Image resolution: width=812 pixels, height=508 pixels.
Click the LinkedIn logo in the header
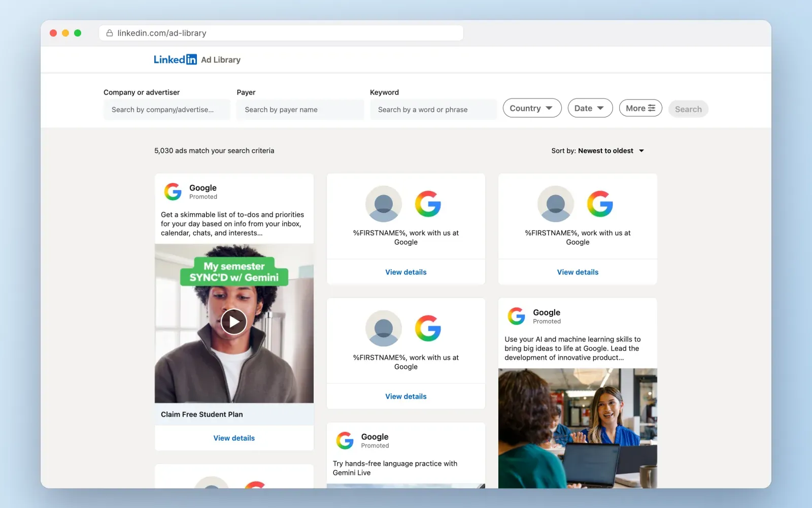[175, 59]
